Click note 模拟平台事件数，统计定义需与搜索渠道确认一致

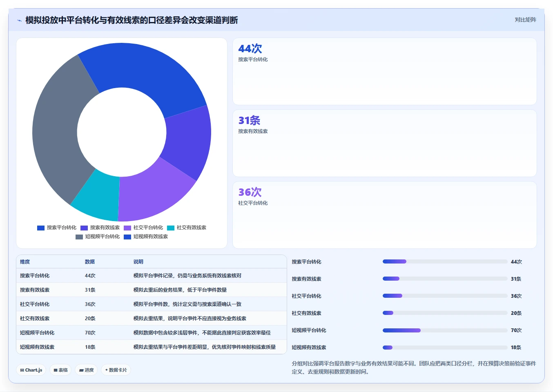(x=187, y=304)
